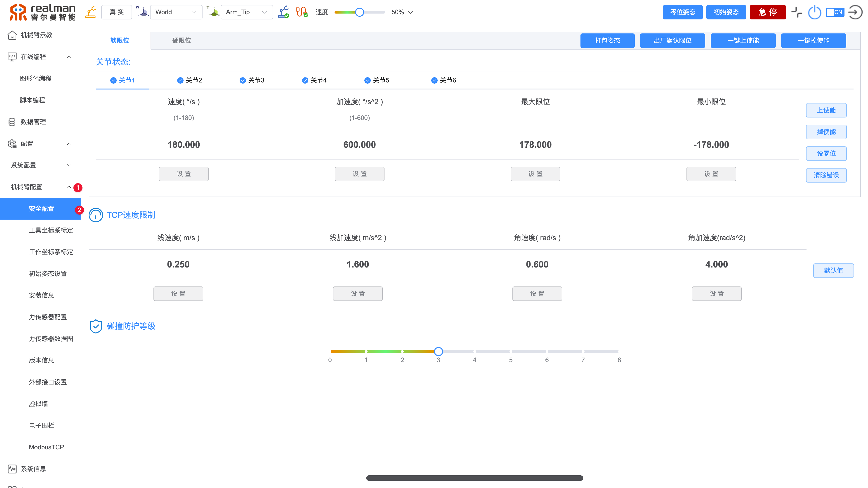This screenshot has width=868, height=488.
Task: Open the Arm_Tip tool frame dropdown
Action: 247,12
